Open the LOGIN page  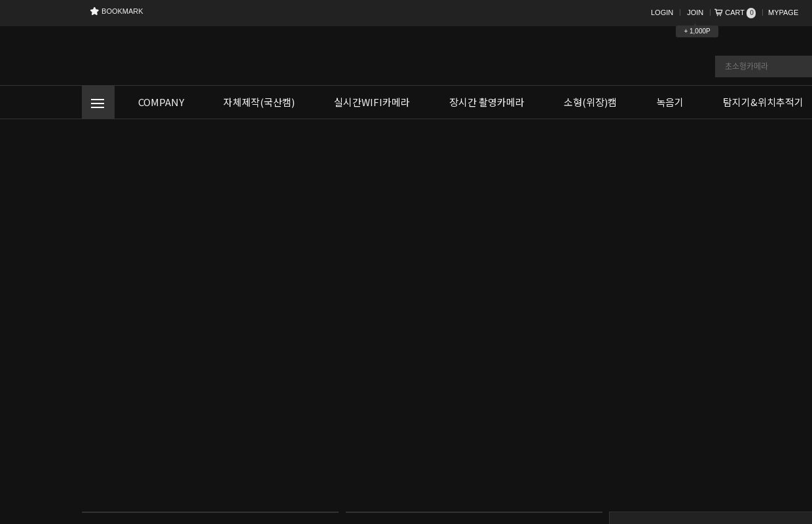pyautogui.click(x=661, y=12)
